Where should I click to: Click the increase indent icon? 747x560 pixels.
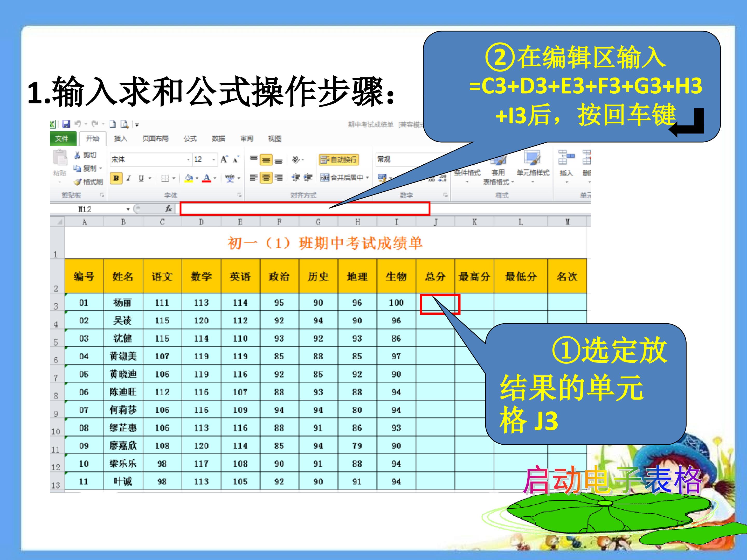coord(308,178)
